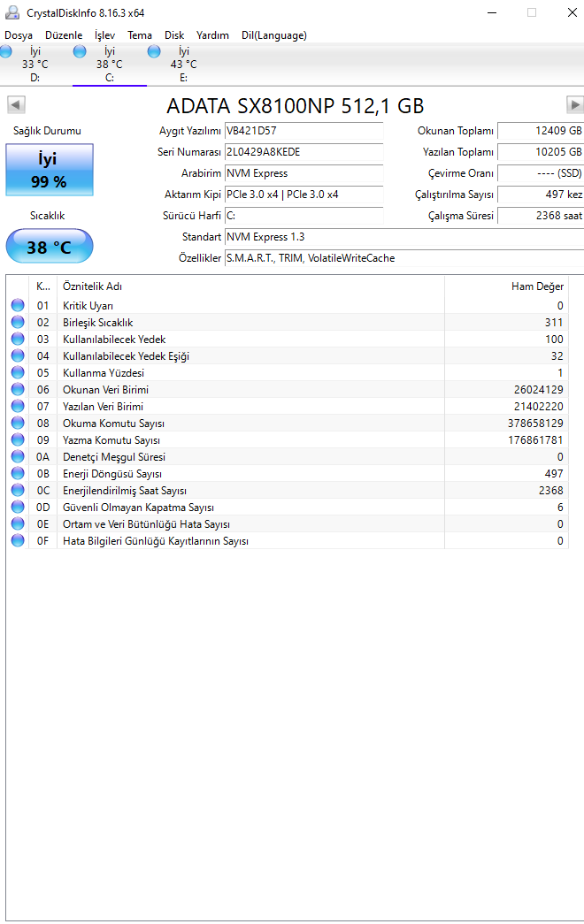This screenshot has width=584, height=924.
Task: Click the raw value 176861781
Action: [535, 439]
